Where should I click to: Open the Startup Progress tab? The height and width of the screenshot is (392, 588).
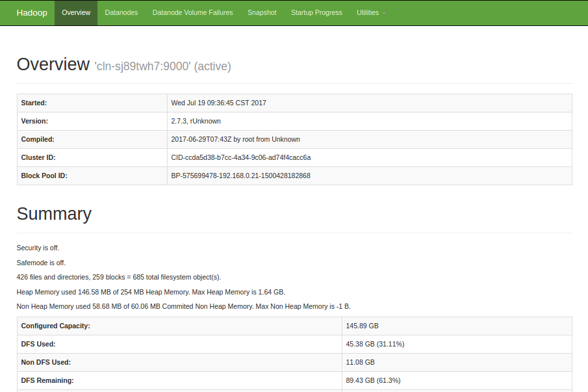pos(316,12)
